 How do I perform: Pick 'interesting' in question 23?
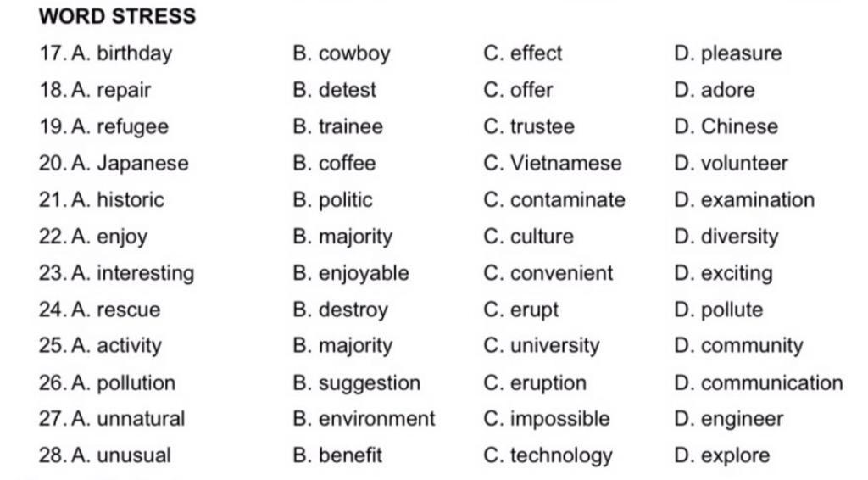point(145,273)
